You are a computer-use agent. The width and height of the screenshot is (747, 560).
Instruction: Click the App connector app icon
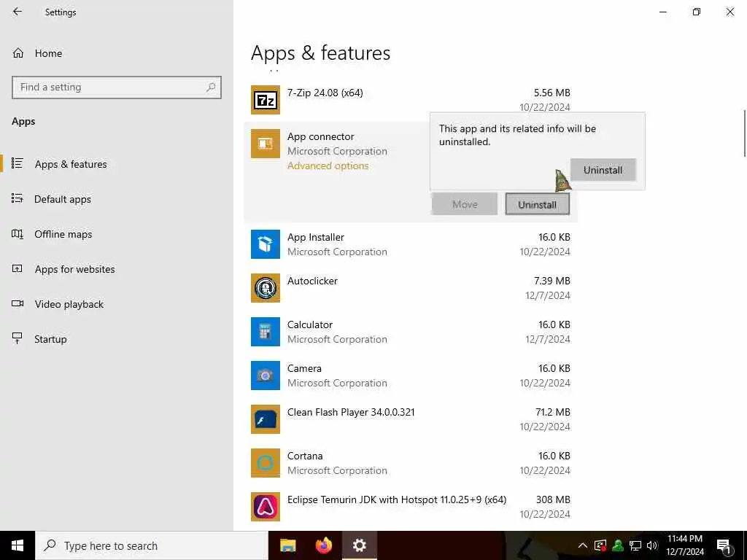pos(266,144)
